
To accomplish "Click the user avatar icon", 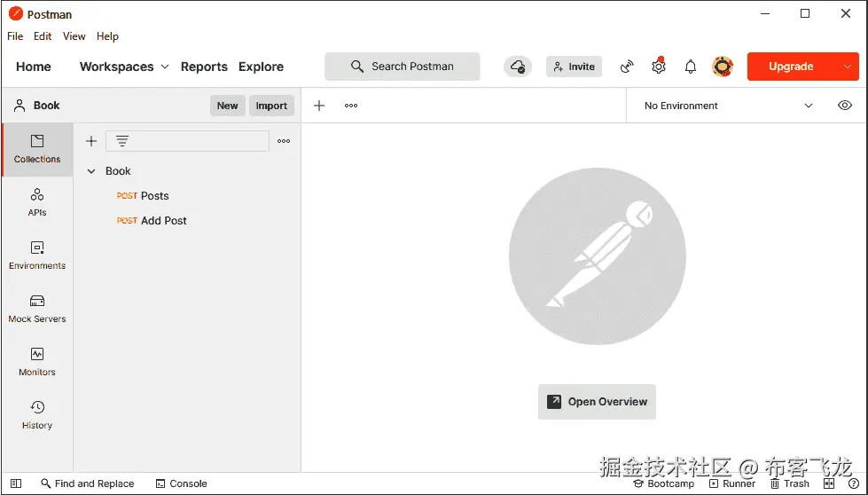I will 723,67.
